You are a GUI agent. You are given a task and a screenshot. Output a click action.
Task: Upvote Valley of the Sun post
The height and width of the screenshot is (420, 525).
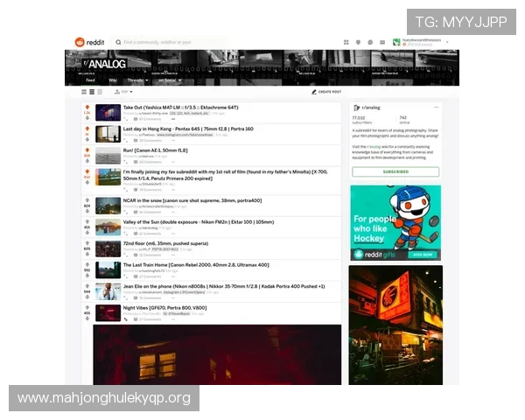pyautogui.click(x=87, y=221)
